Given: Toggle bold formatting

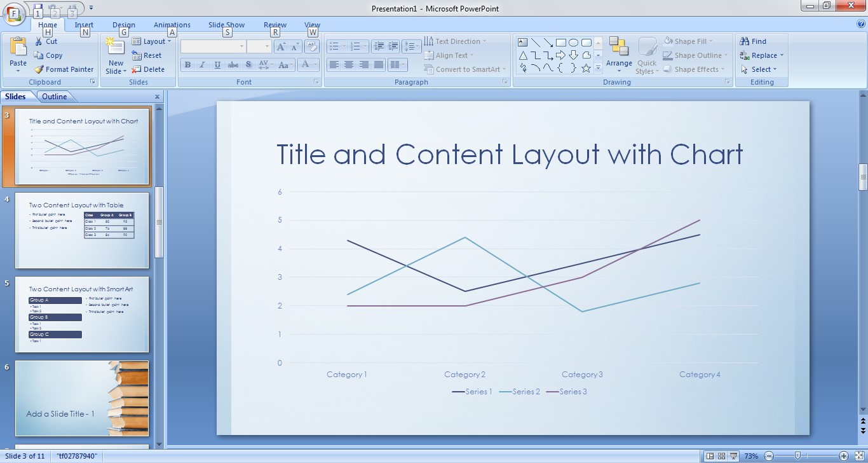Looking at the screenshot, I should coord(187,64).
